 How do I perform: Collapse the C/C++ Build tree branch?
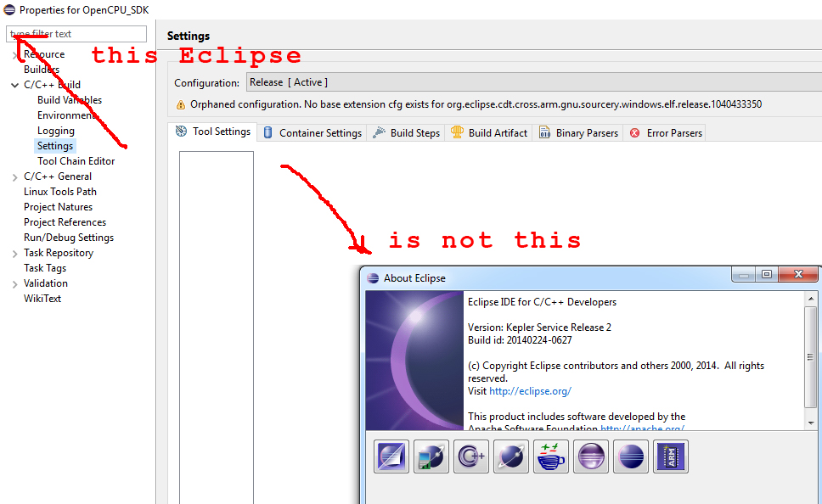click(14, 84)
